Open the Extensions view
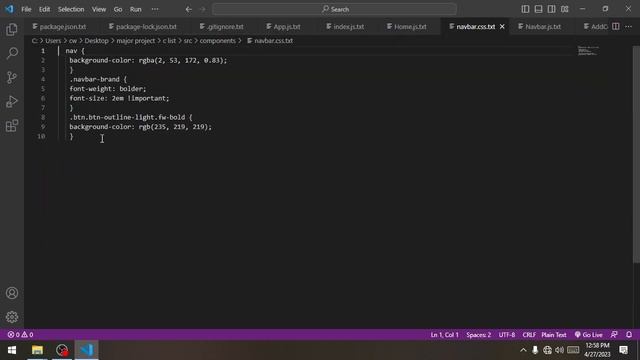The width and height of the screenshot is (640, 360). (12, 125)
